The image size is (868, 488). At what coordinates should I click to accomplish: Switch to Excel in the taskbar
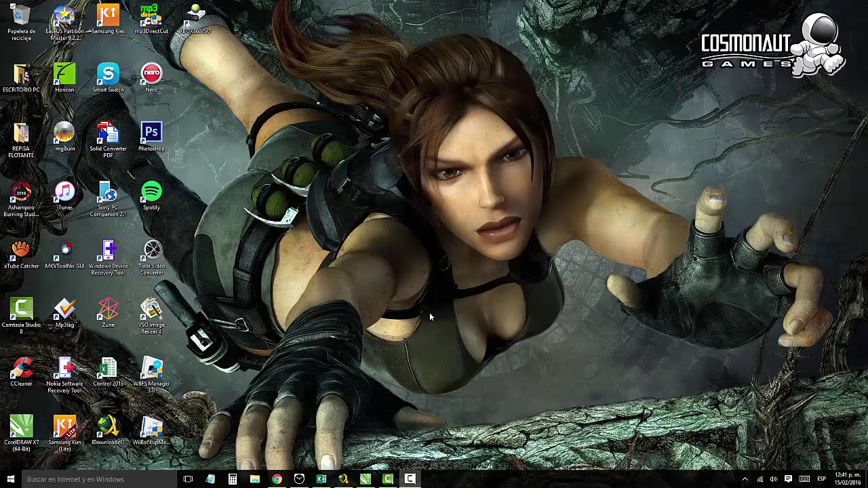(321, 479)
